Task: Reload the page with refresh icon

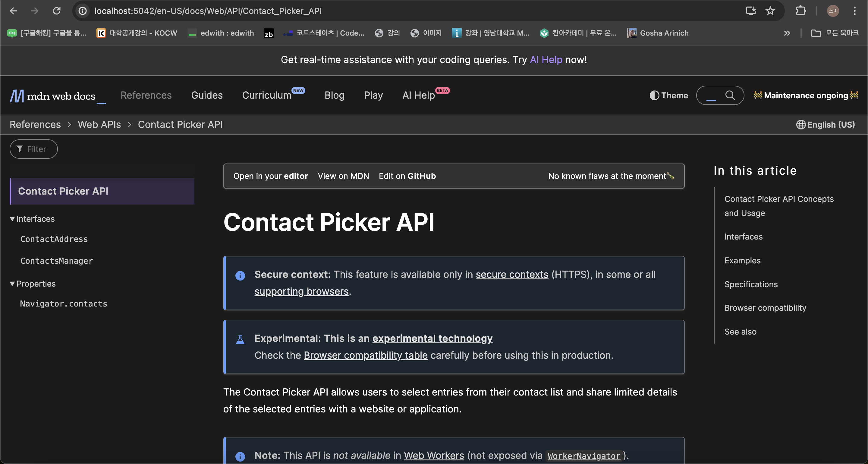Action: [57, 11]
